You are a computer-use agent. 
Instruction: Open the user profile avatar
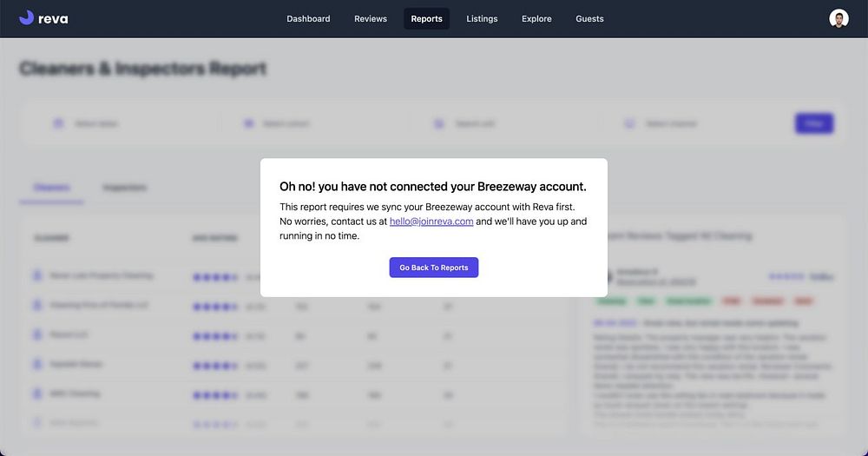(x=838, y=18)
